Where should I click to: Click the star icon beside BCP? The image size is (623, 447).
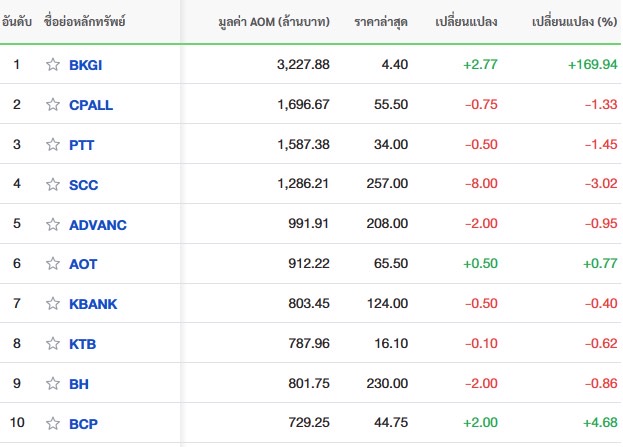tap(53, 424)
